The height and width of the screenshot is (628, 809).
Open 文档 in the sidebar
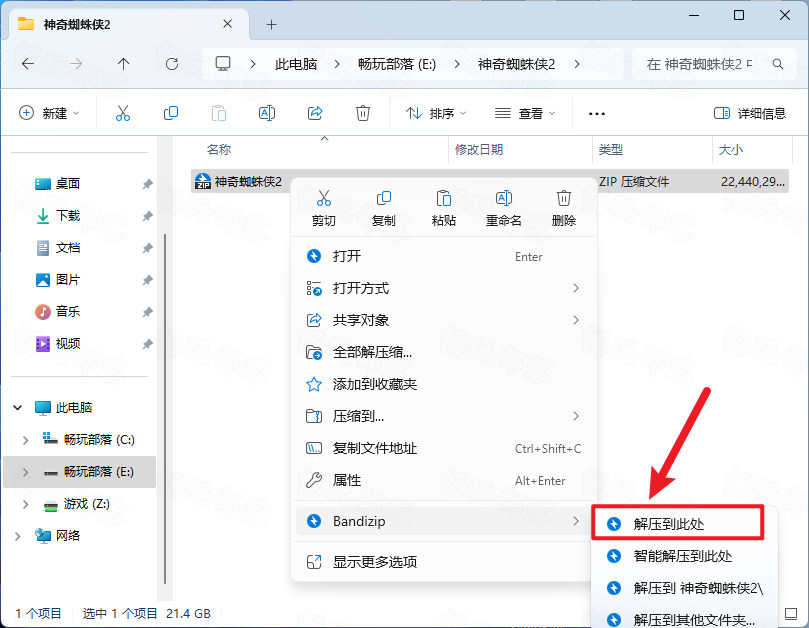point(68,248)
